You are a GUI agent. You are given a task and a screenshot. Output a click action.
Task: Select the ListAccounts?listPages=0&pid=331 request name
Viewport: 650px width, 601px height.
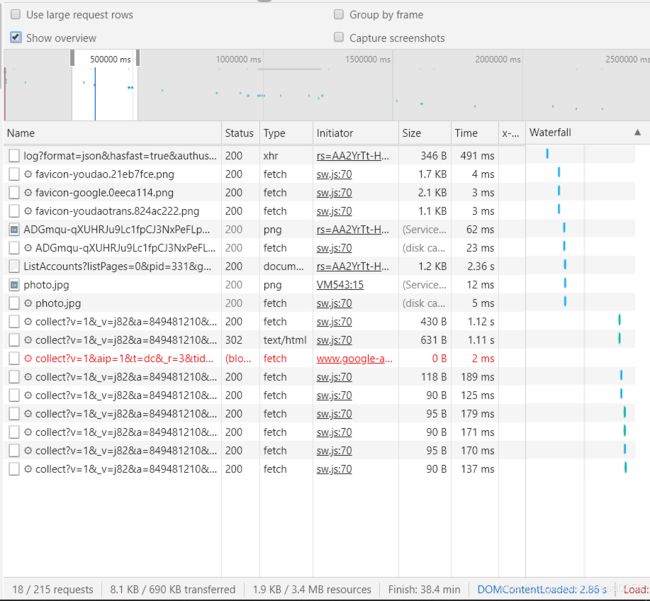[x=117, y=266]
